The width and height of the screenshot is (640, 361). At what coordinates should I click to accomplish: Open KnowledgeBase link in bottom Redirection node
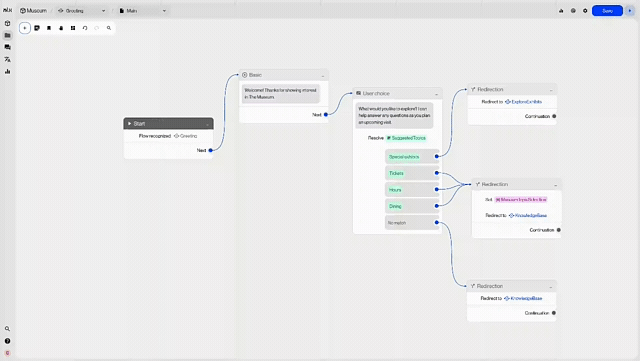523,299
